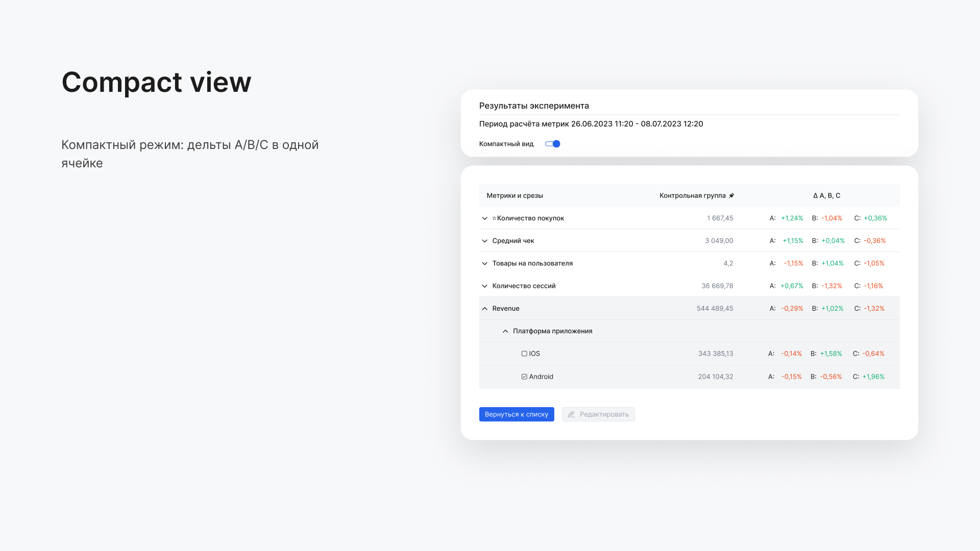
Task: Select the Revenue row in the table
Action: point(612,308)
